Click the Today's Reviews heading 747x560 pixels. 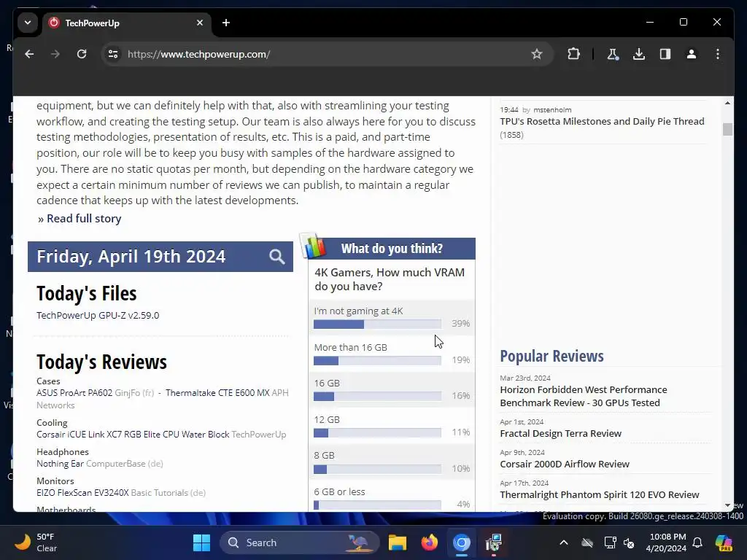[x=101, y=362]
